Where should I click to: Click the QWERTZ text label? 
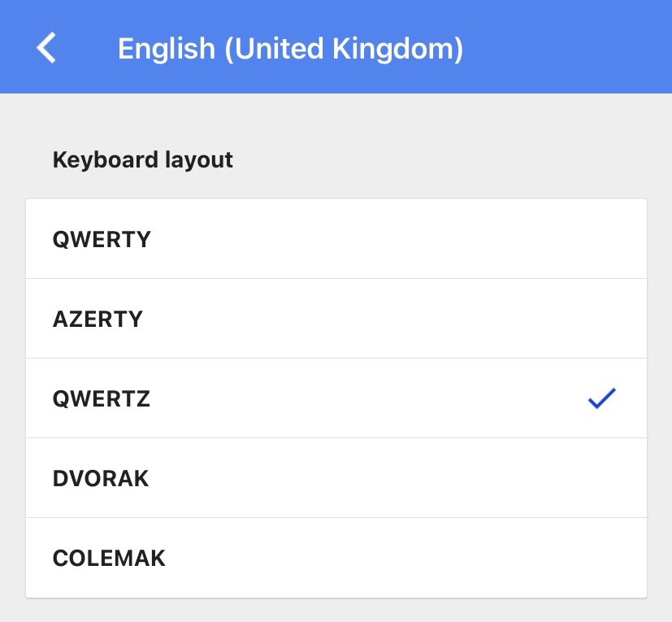[x=102, y=399]
